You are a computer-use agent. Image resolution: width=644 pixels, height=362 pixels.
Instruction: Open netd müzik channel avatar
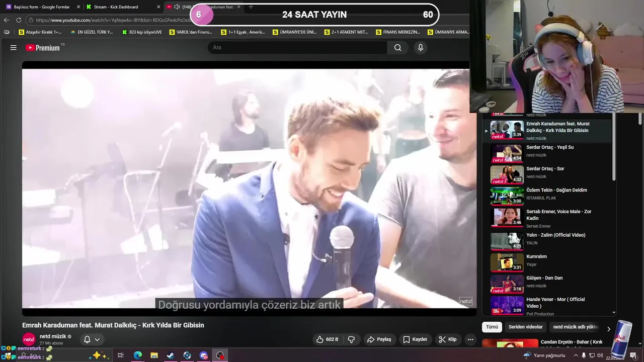(x=29, y=339)
